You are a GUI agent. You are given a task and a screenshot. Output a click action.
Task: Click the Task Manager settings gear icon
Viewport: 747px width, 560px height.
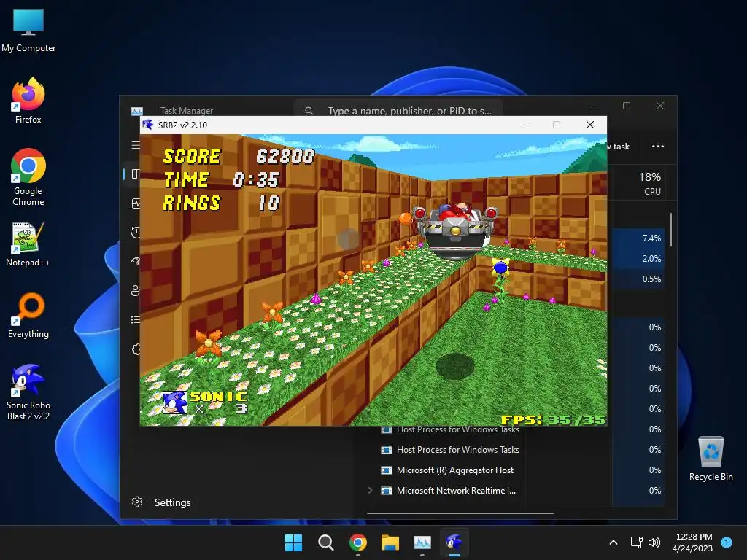[x=137, y=502]
